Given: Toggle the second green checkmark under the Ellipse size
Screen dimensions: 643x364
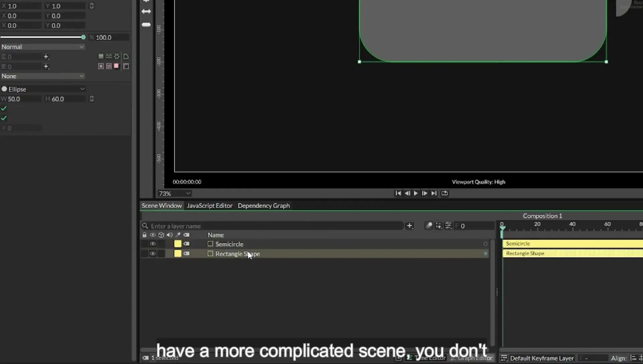Looking at the screenshot, I should tap(4, 118).
